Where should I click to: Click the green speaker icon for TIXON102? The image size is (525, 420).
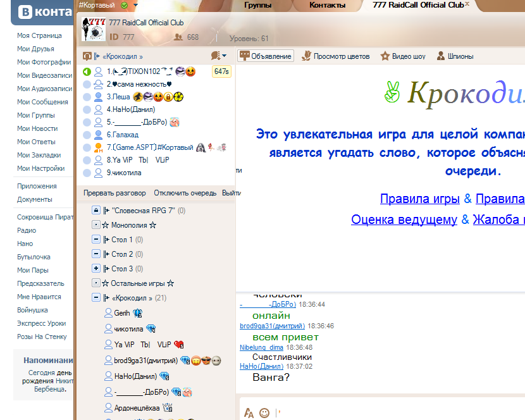click(x=87, y=71)
